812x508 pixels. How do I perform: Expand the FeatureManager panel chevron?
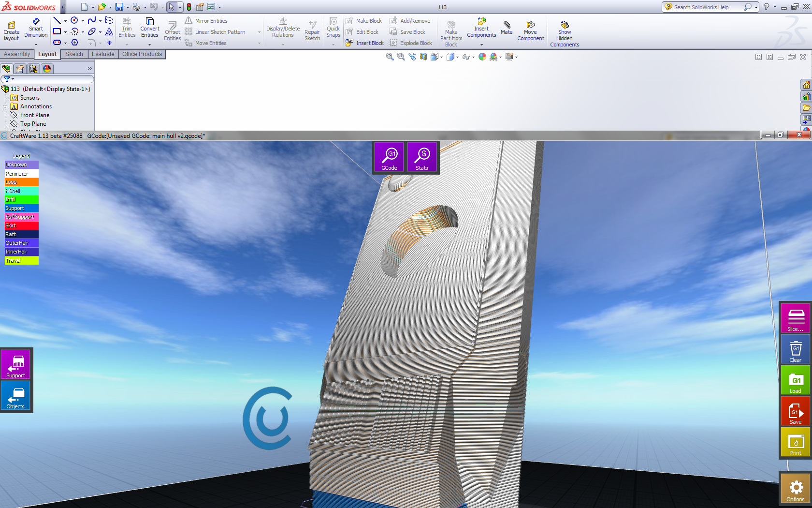tap(89, 69)
